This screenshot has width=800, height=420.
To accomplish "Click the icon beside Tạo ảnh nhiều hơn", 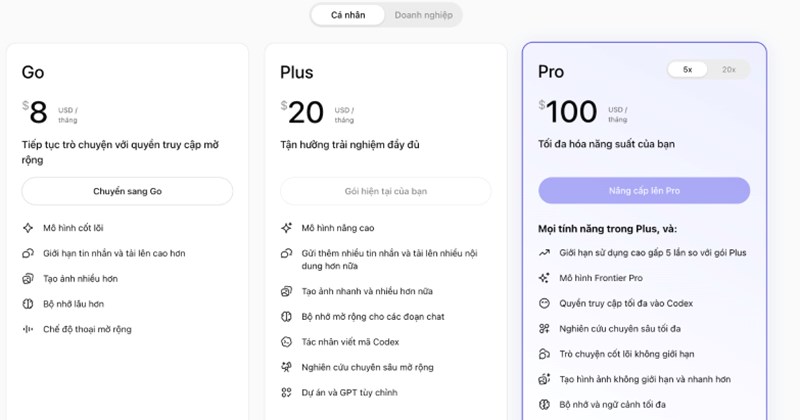I will click(27, 278).
